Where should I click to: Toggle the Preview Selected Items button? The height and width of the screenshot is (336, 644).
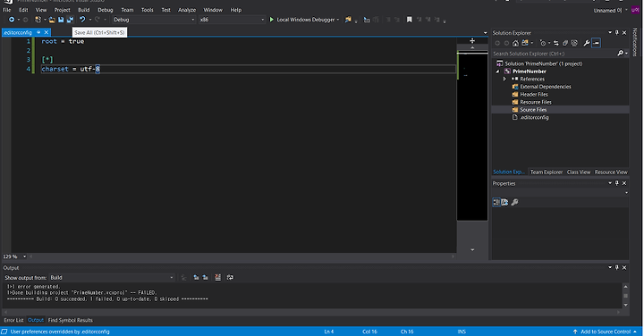coord(596,43)
